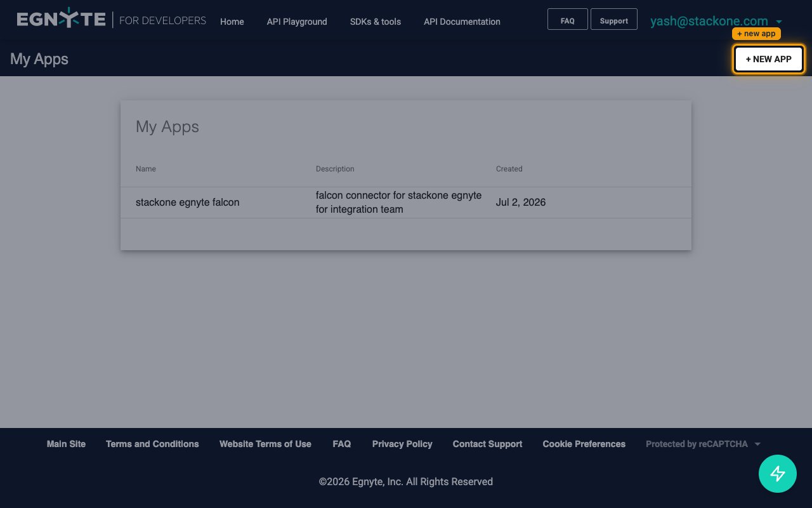Click the Support button in the header
This screenshot has height=508, width=812.
click(x=614, y=19)
